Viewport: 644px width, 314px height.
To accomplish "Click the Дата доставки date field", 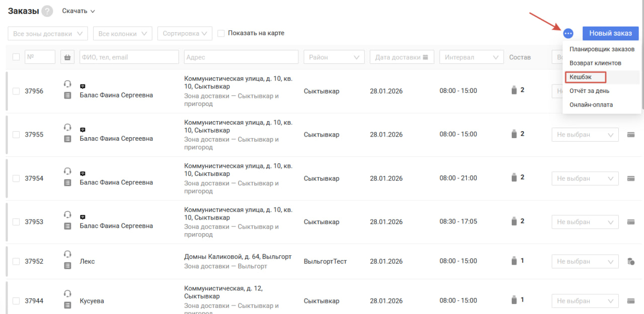I will (x=401, y=57).
